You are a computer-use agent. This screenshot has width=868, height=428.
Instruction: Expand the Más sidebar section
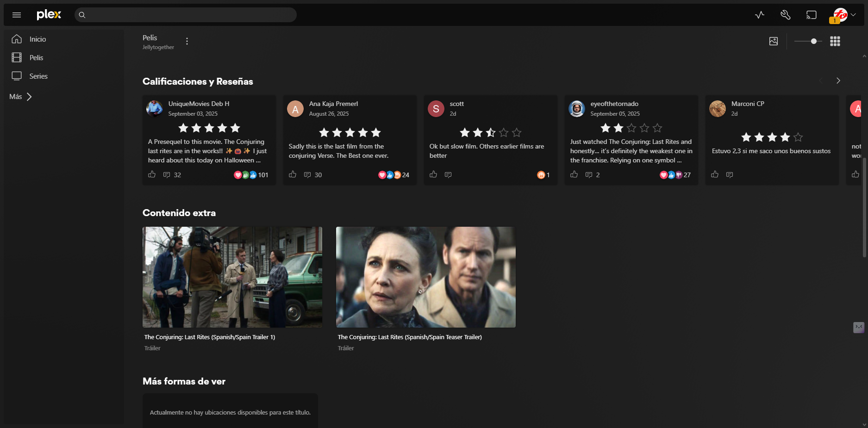(20, 97)
